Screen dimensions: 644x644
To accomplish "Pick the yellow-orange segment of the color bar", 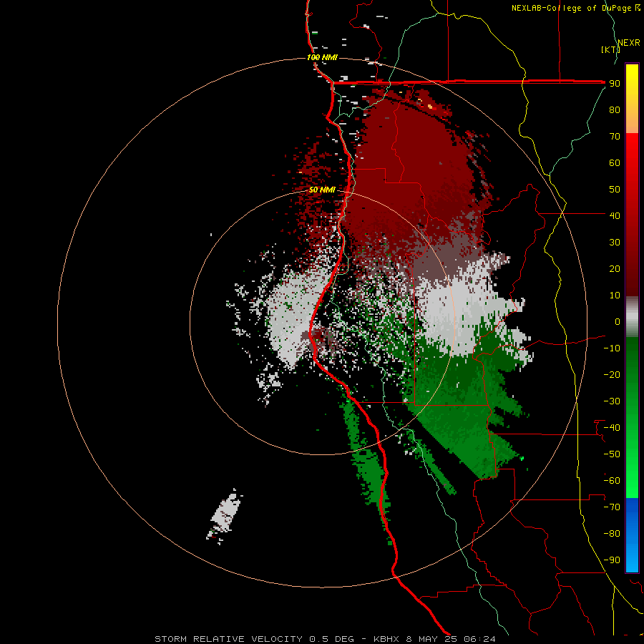I will (632, 99).
